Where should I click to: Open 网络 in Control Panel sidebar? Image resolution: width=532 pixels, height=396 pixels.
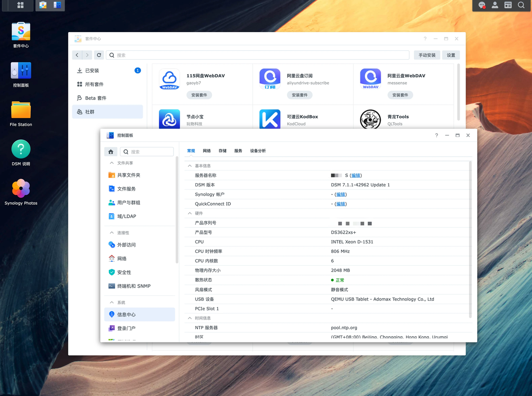(x=140, y=258)
